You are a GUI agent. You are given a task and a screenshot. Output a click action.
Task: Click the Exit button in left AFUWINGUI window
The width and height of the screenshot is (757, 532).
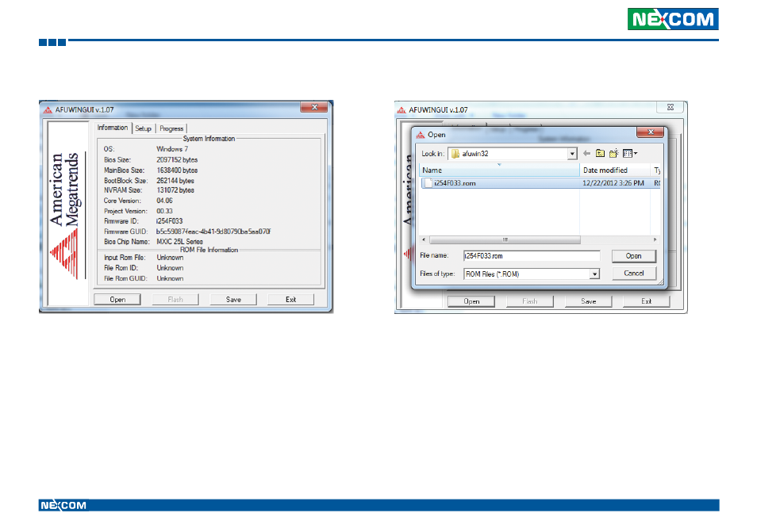point(290,300)
